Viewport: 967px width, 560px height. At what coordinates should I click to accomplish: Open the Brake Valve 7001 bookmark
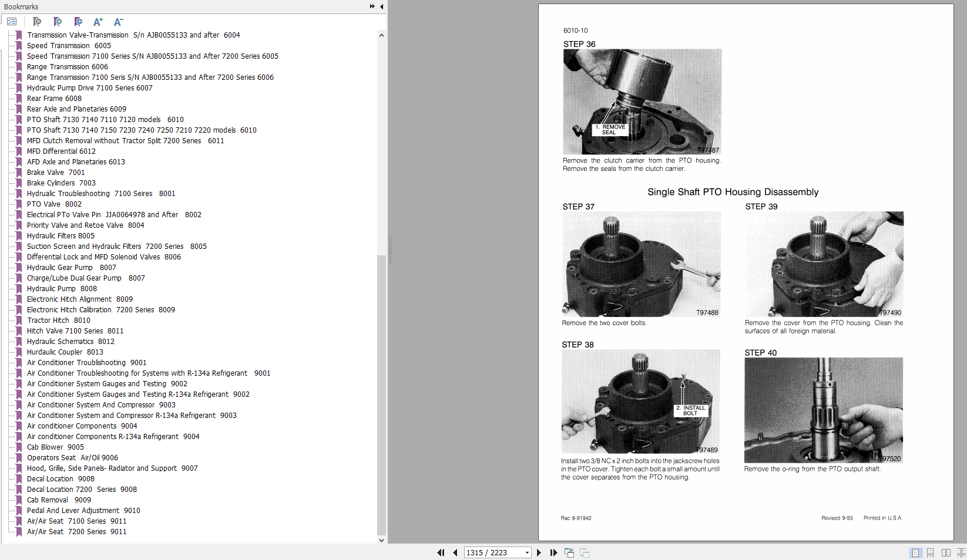click(55, 172)
